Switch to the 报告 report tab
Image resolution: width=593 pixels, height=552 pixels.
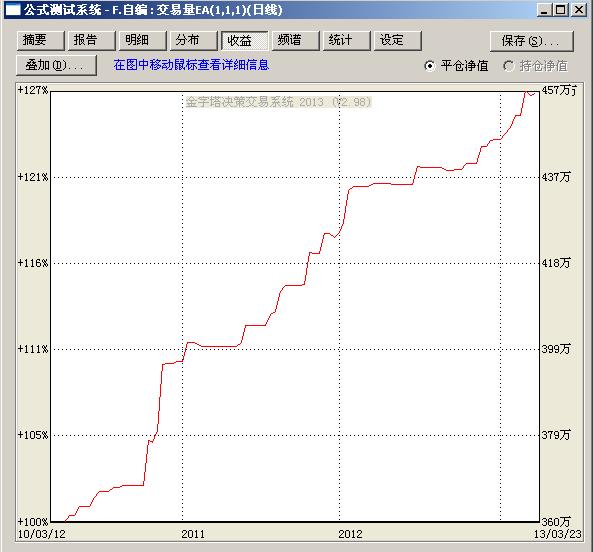92,40
